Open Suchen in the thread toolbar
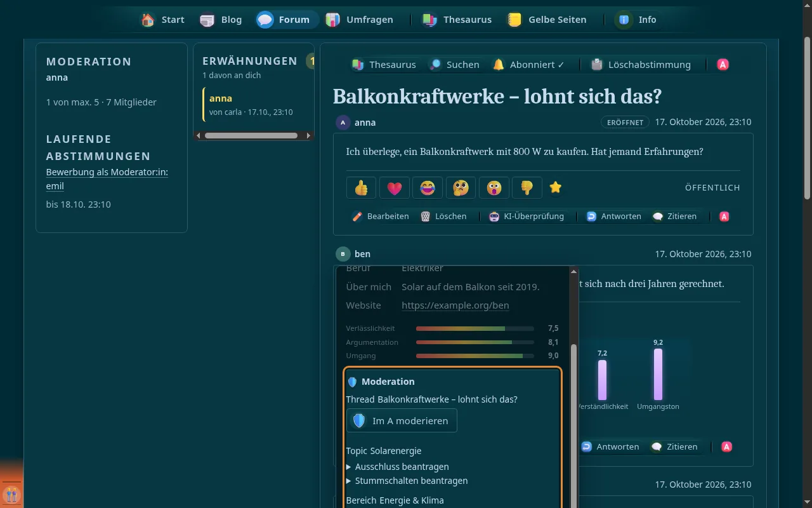Image resolution: width=812 pixels, height=508 pixels. point(454,64)
